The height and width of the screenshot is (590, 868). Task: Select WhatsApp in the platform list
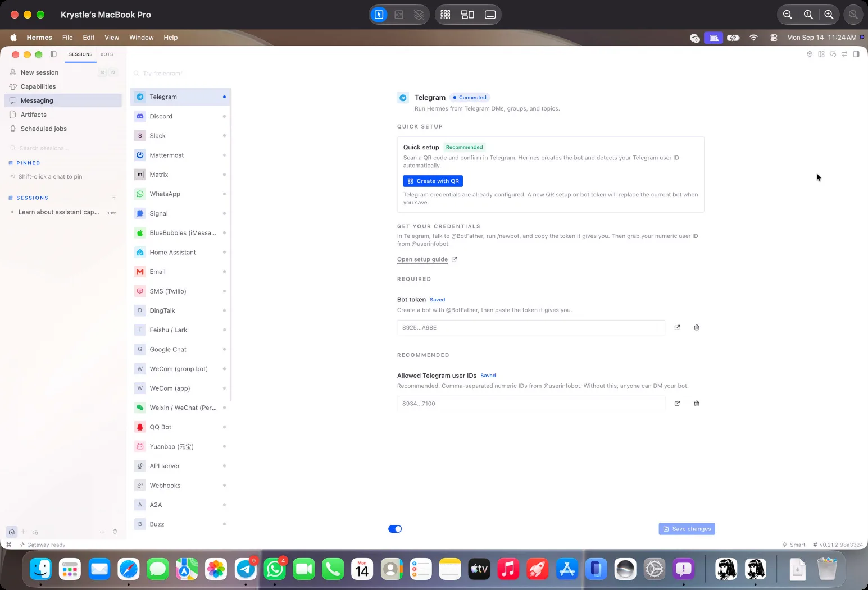pyautogui.click(x=181, y=194)
